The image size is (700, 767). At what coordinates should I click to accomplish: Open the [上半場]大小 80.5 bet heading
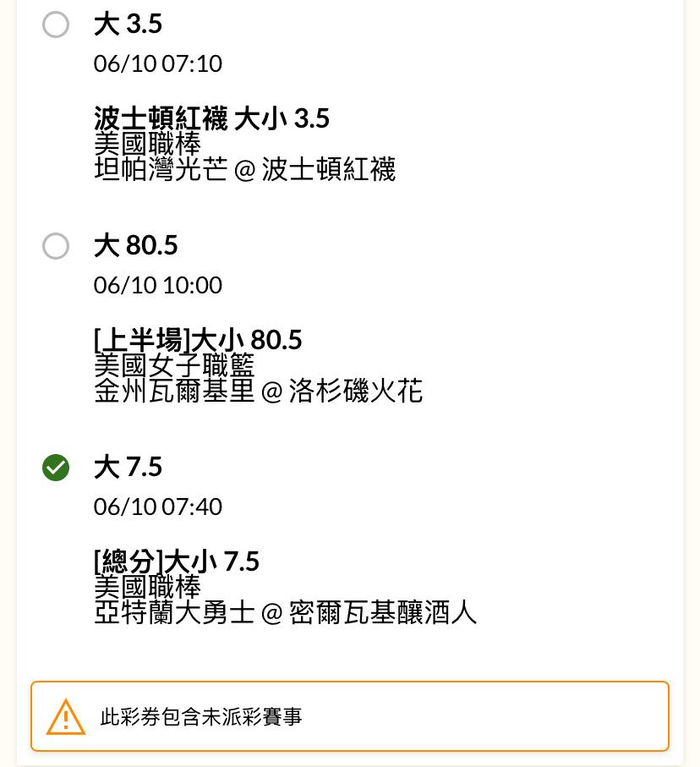(x=198, y=340)
